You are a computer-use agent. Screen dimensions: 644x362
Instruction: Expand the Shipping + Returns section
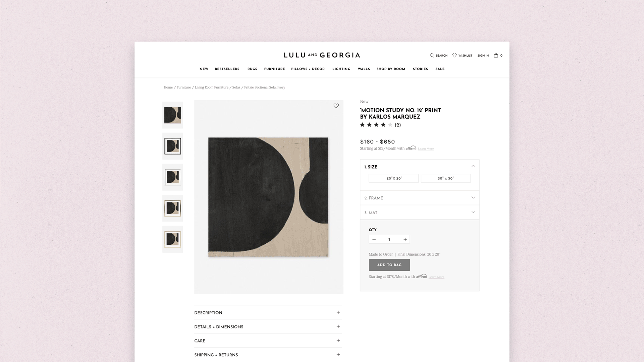point(268,355)
